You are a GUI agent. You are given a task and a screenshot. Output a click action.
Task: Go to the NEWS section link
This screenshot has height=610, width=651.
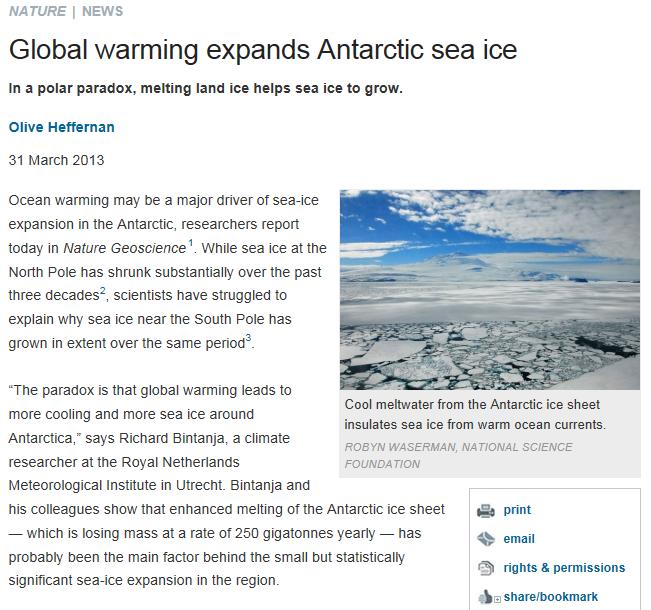tap(102, 12)
